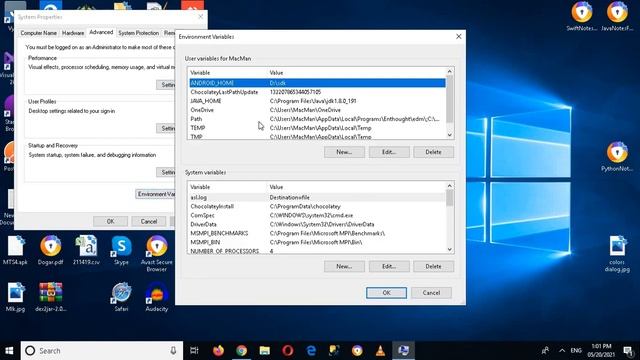
Task: Select the Advanced tab in System Properties
Action: [101, 32]
